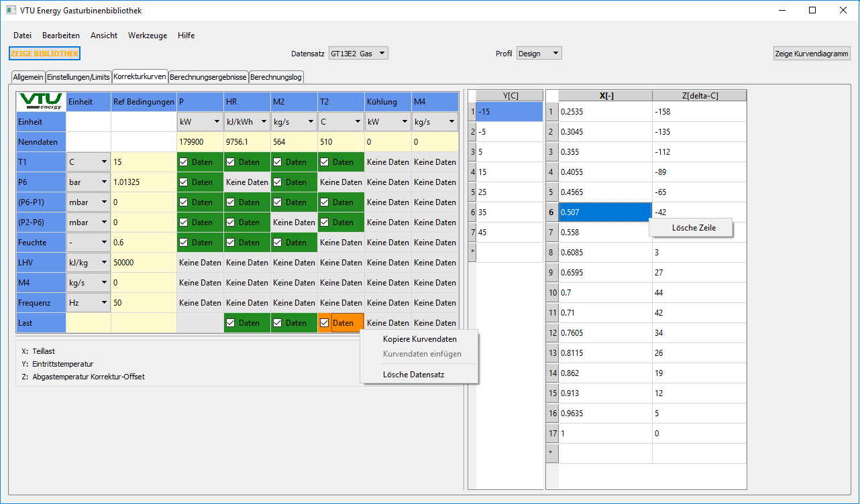The height and width of the screenshot is (504, 860).
Task: Click T1 reference value 15 field
Action: 144,162
